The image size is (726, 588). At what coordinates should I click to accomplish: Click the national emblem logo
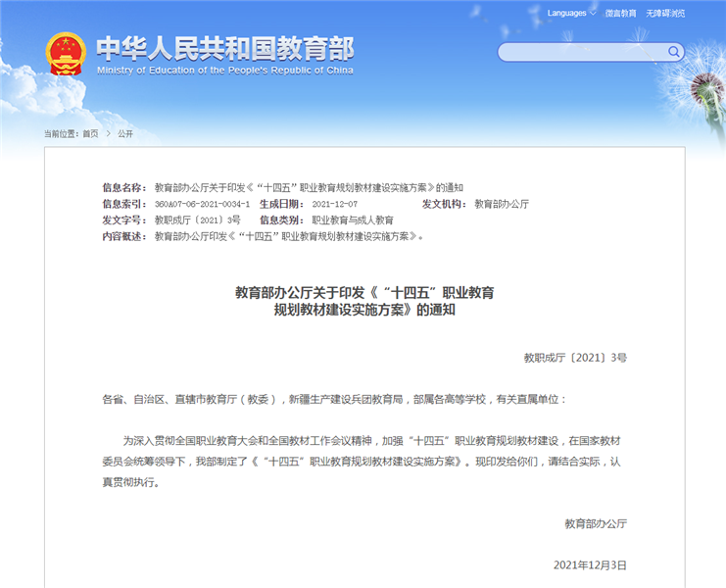[66, 53]
